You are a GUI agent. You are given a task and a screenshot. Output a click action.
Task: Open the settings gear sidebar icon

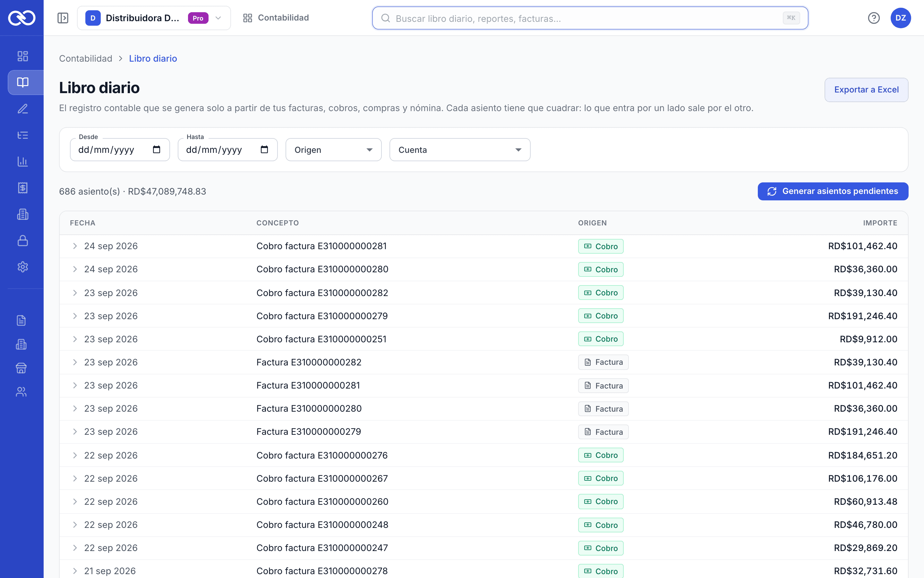(23, 267)
